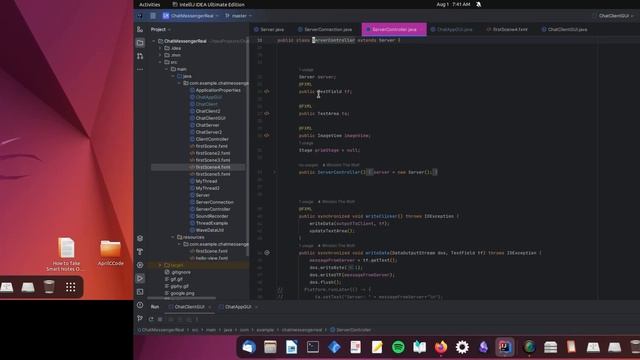Collapse the ChatMessengerReal root node

154,41
